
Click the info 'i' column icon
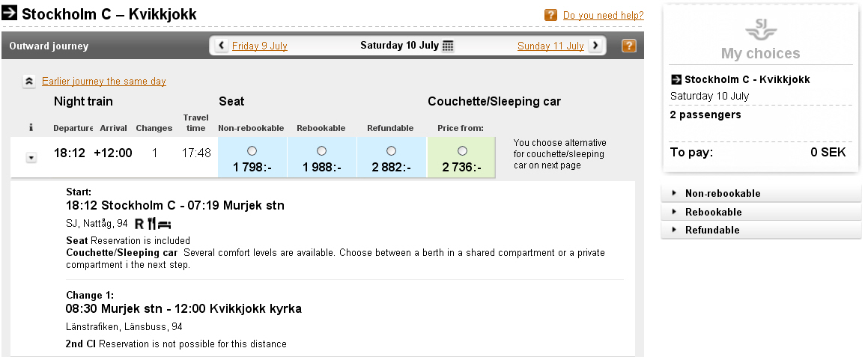point(31,128)
